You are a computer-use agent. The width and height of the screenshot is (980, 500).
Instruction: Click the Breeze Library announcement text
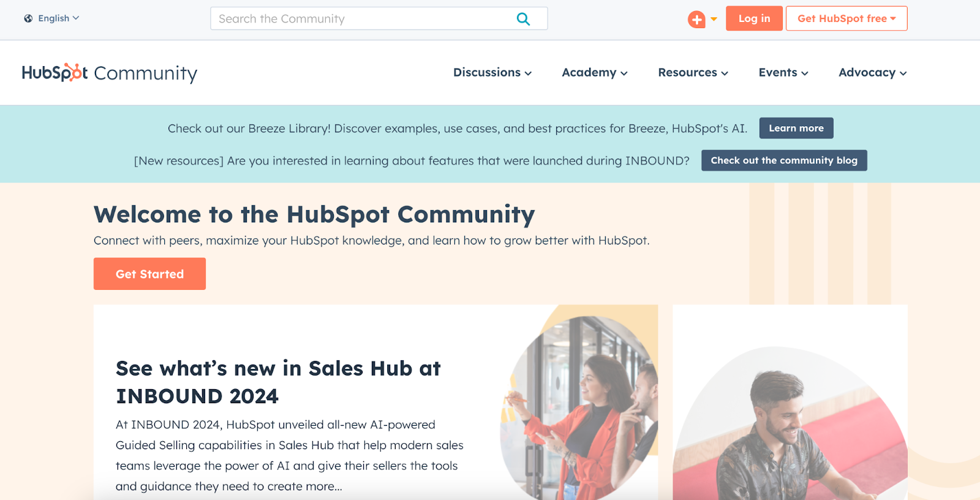458,129
